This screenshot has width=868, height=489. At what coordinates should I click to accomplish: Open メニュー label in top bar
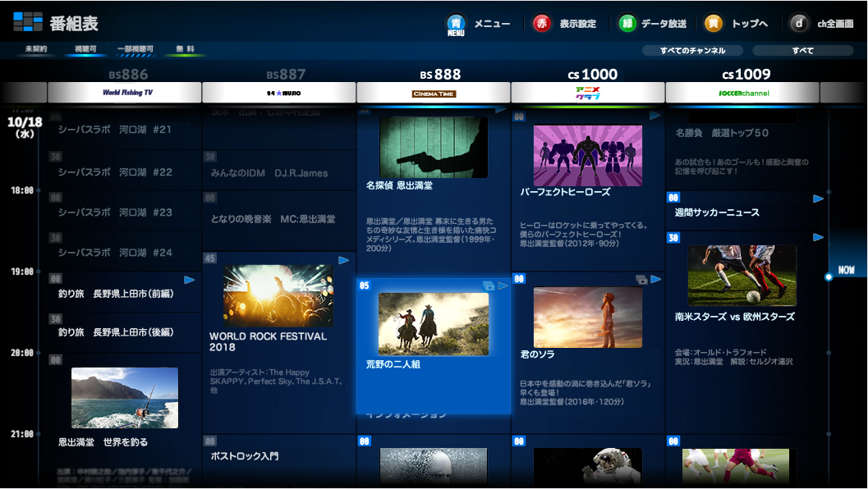(492, 23)
